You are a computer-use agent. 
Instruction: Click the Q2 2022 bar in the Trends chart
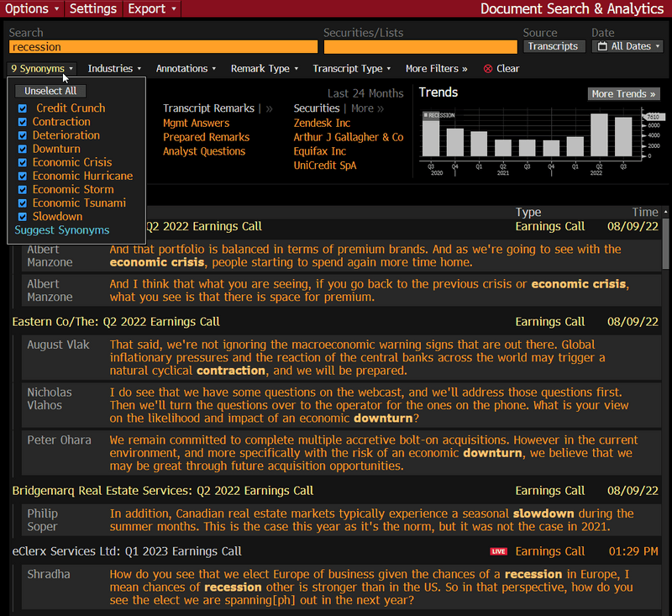[x=599, y=134]
